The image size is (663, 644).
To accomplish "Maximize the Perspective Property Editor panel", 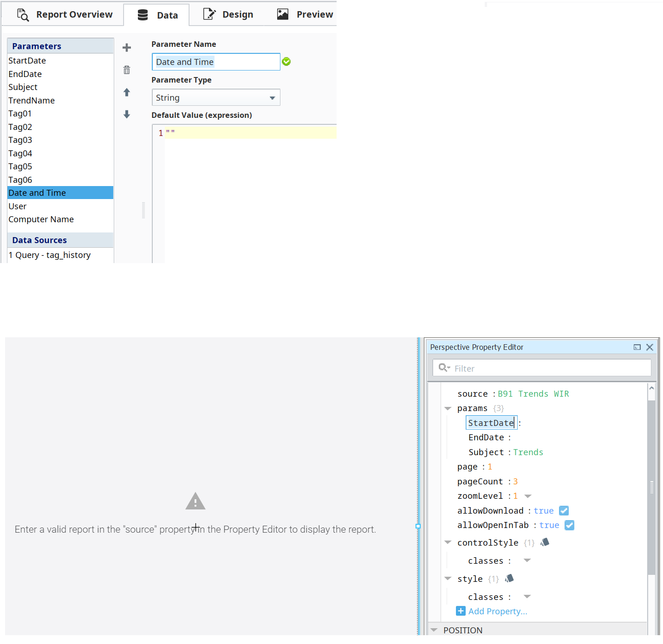I will click(x=637, y=347).
